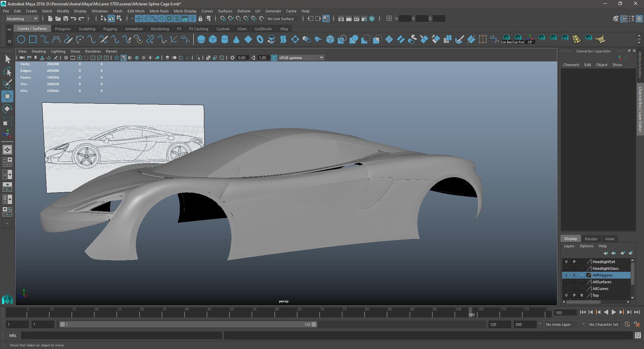Toggle the R display type on Top layer
The width and height of the screenshot is (644, 349).
click(x=582, y=295)
